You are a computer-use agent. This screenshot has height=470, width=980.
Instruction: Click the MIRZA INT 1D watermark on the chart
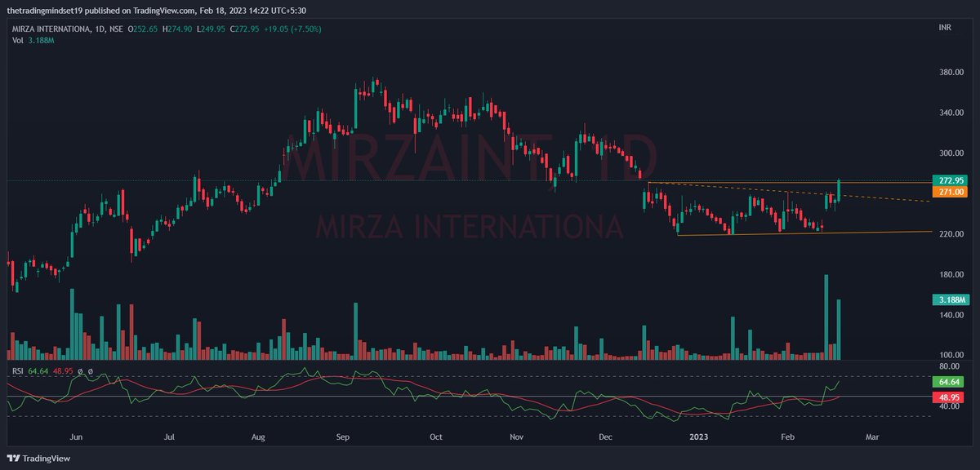tap(478, 155)
